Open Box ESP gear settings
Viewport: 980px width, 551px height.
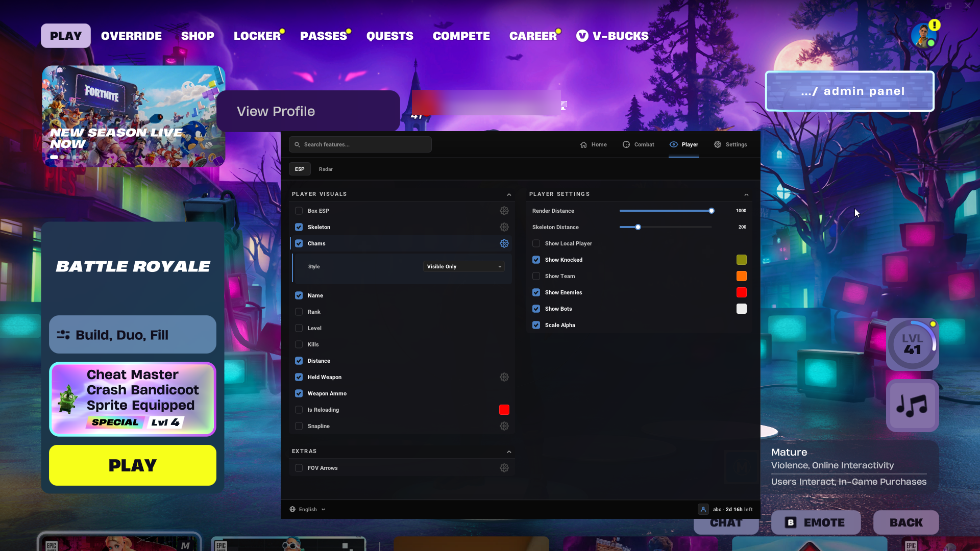pos(504,211)
